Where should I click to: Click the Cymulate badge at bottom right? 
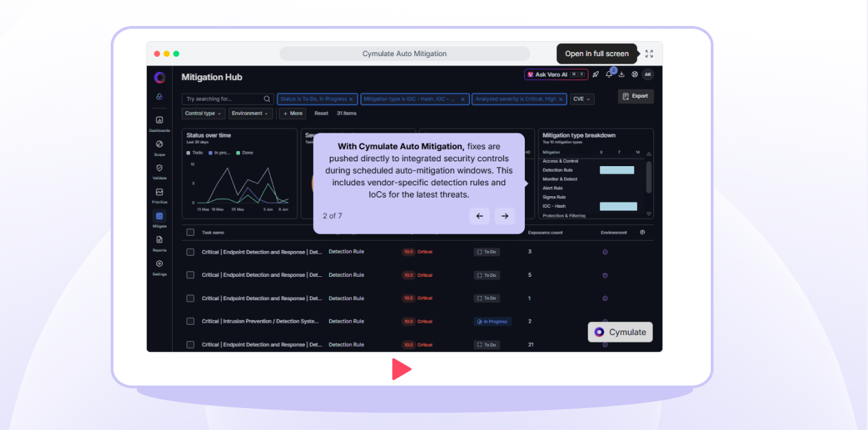(x=620, y=332)
